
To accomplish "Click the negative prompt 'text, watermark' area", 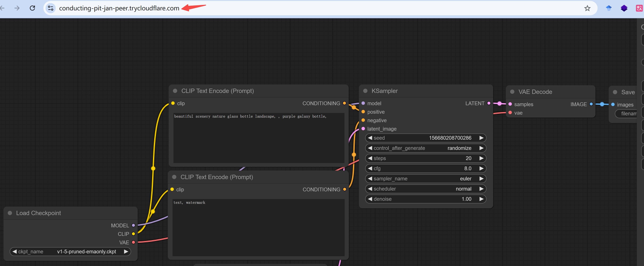I will 259,228.
